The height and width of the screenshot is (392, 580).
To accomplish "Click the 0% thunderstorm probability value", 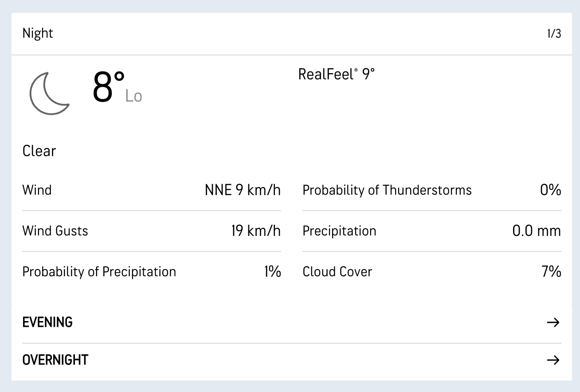I will pos(551,190).
